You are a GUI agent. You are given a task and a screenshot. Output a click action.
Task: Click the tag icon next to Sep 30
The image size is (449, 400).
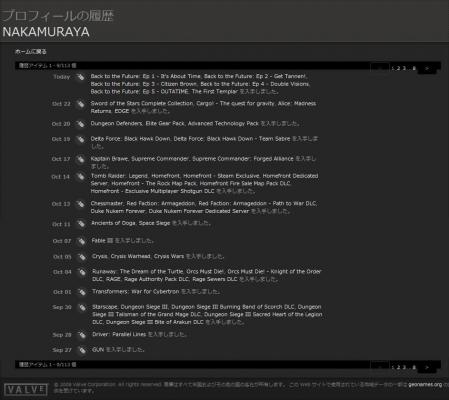pyautogui.click(x=82, y=307)
